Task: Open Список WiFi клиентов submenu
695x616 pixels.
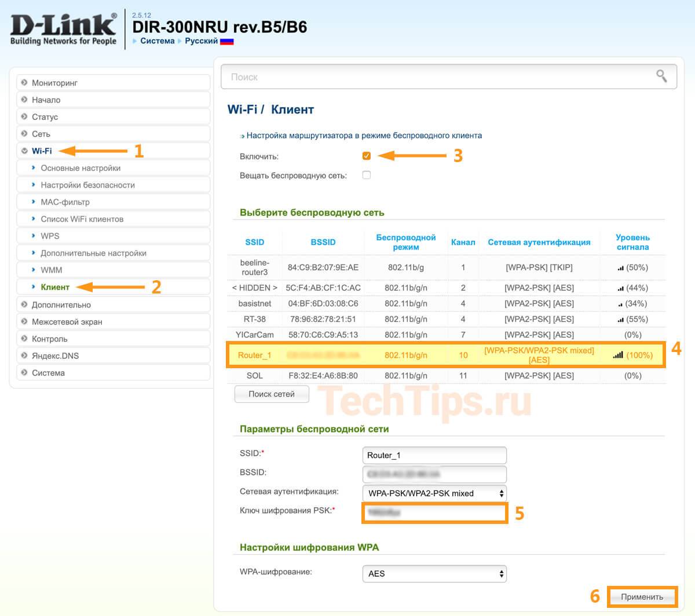Action: [x=113, y=219]
